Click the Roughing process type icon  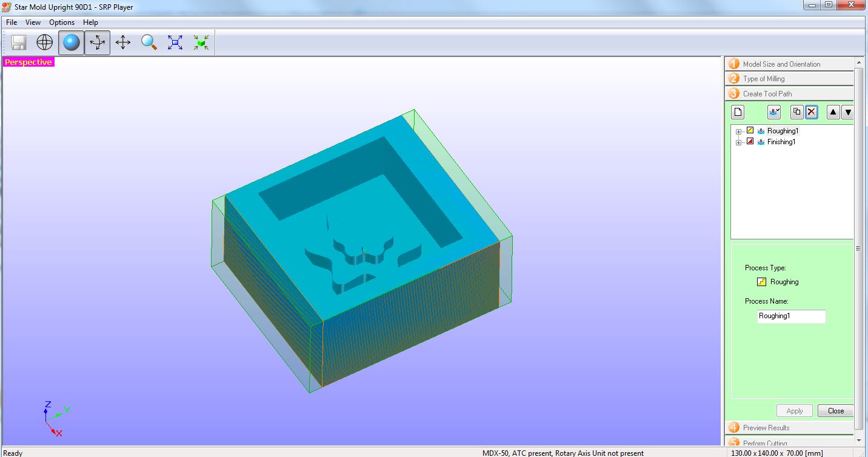(762, 282)
